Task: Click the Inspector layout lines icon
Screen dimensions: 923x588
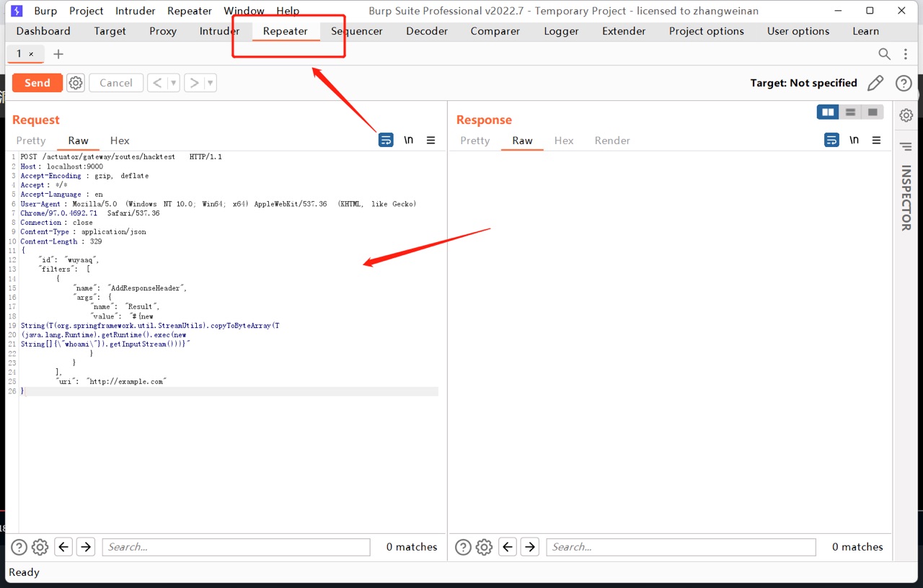Action: point(906,147)
